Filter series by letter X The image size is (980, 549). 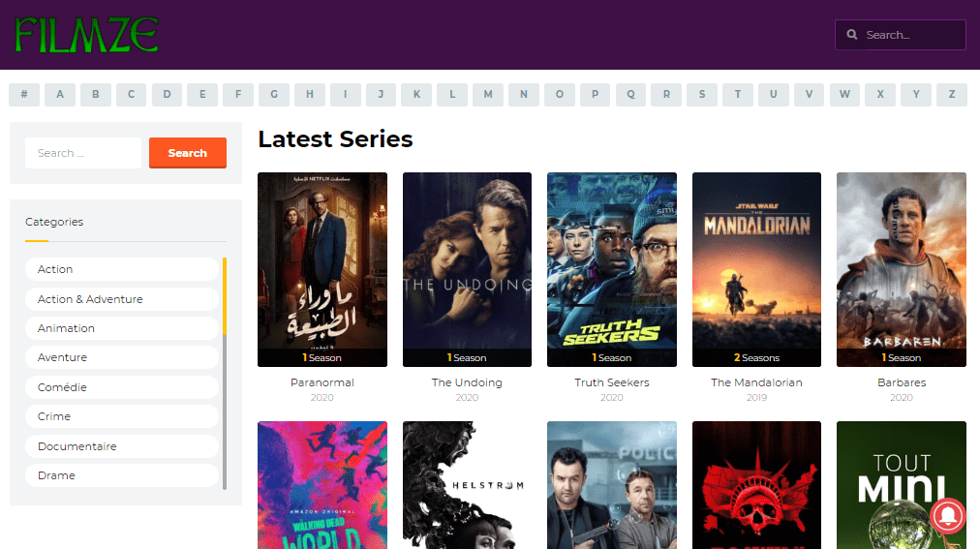tap(880, 94)
